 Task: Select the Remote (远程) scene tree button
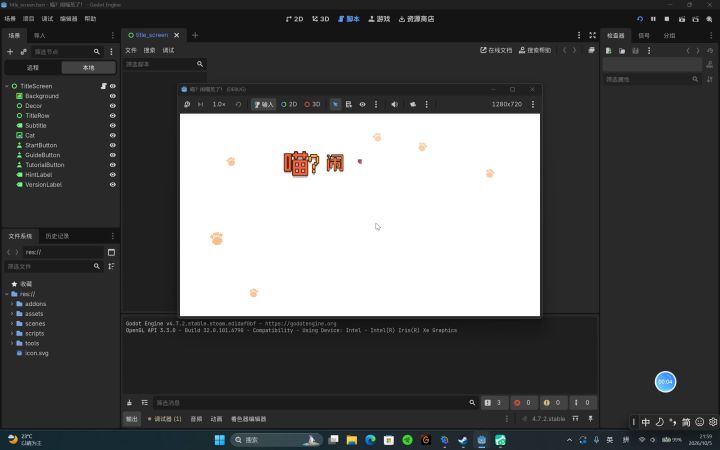(x=33, y=68)
